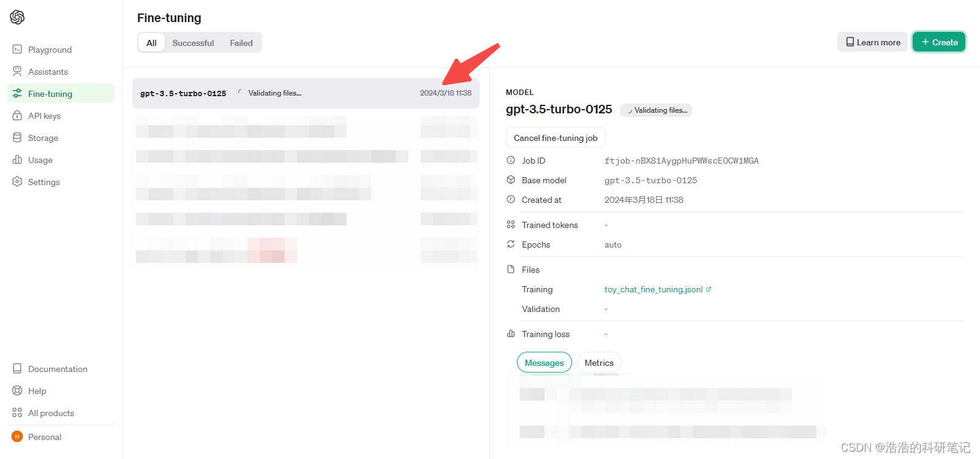This screenshot has width=980, height=459.
Task: Click the Job ID info icon
Action: (511, 160)
